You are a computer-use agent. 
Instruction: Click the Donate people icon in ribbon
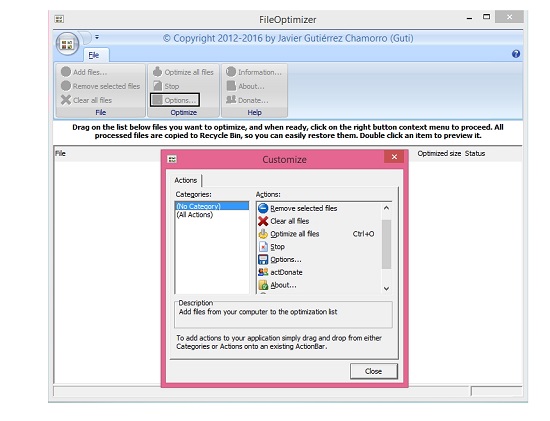231,100
